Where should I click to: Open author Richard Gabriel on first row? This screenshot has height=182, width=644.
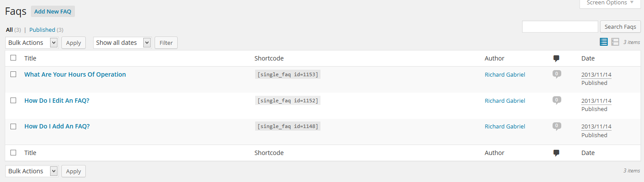point(505,74)
